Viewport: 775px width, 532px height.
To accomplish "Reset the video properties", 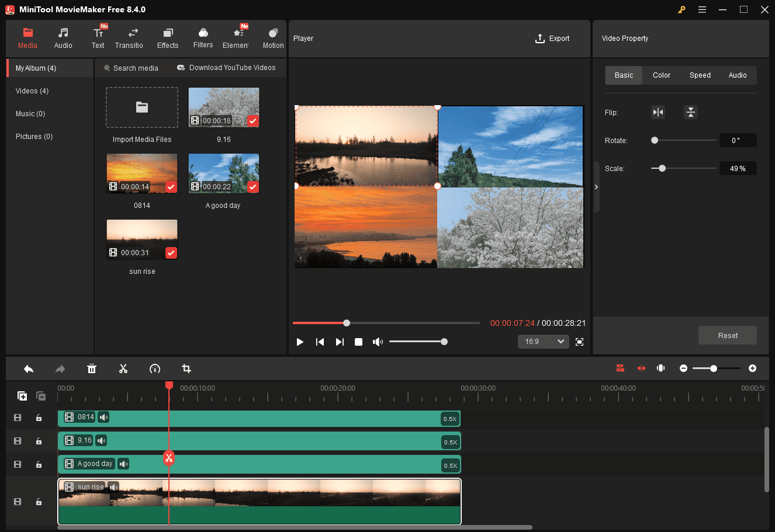I will (727, 335).
